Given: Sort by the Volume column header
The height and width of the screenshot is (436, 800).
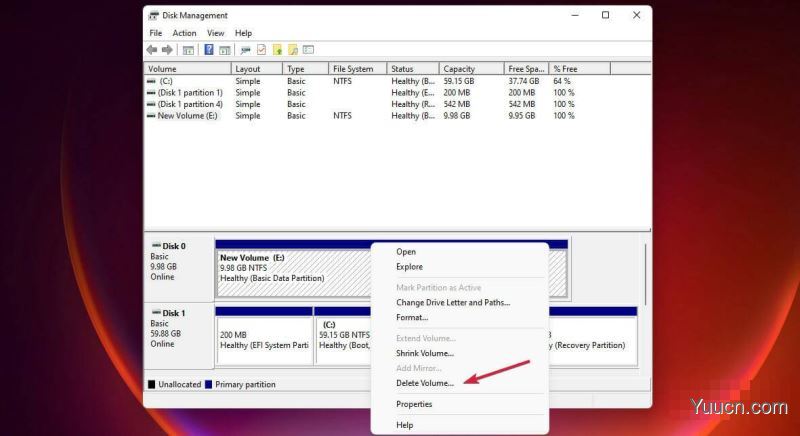Looking at the screenshot, I should [188, 69].
